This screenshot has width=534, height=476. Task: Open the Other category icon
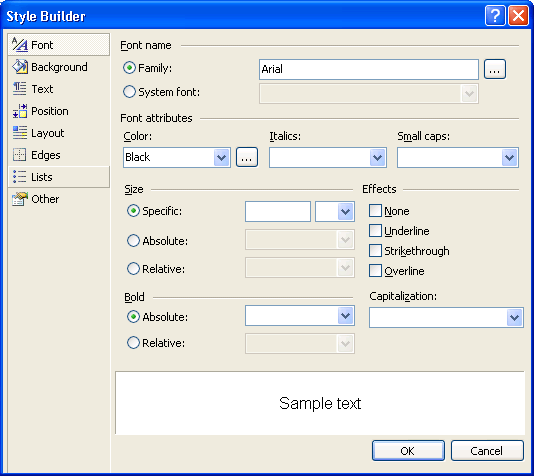(20, 199)
